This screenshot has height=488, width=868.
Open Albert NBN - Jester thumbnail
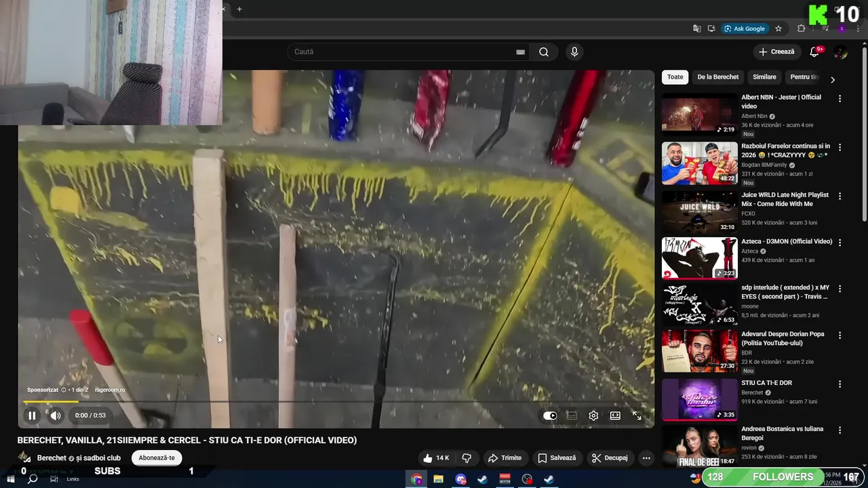(x=699, y=114)
